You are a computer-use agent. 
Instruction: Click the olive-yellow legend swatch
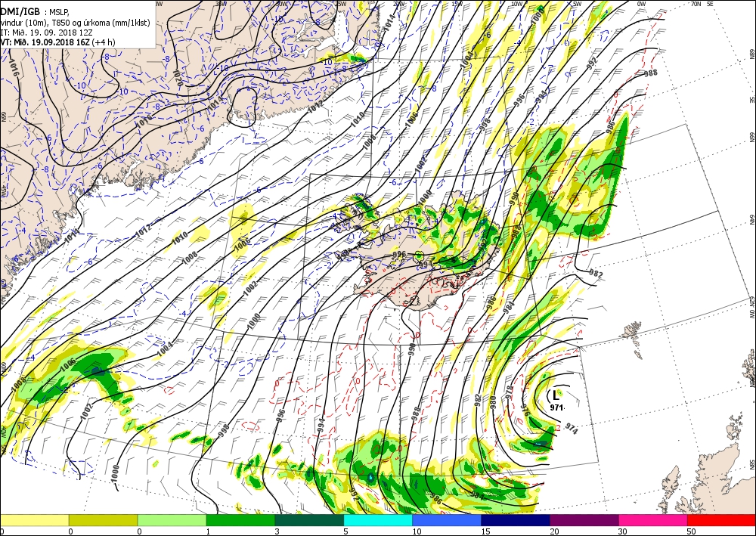[103, 520]
